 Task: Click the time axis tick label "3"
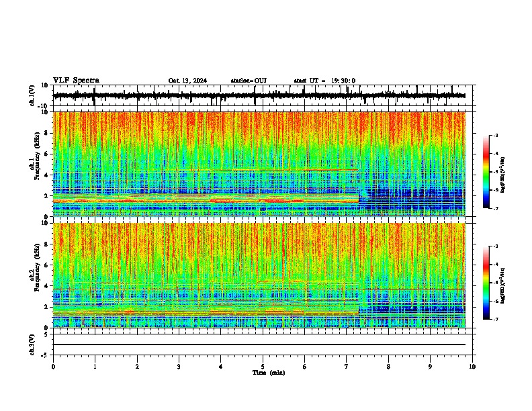tap(179, 367)
